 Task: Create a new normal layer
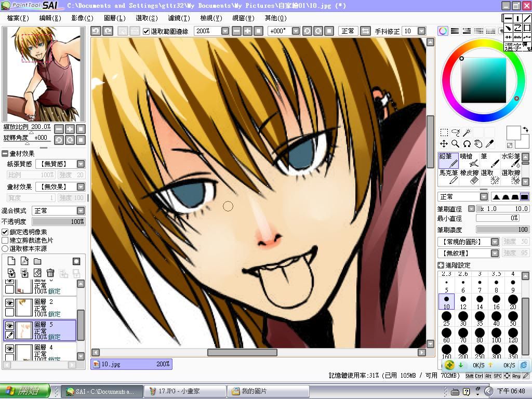tap(11, 261)
